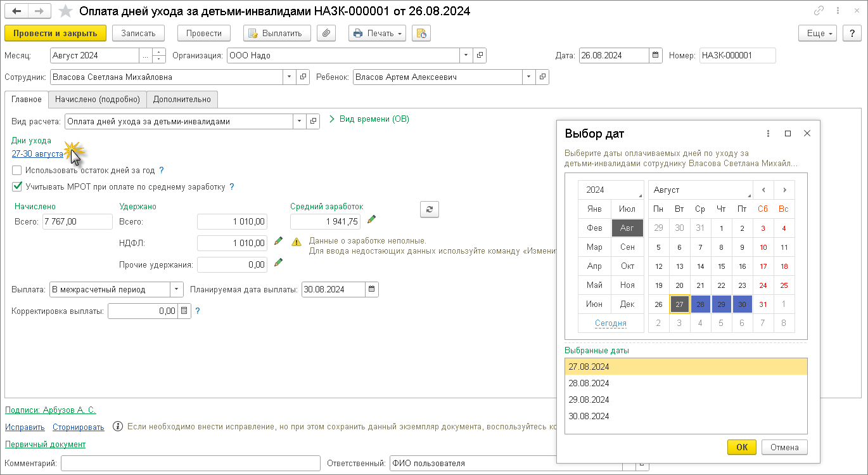
Task: Click into the Комментарий field
Action: click(191, 463)
